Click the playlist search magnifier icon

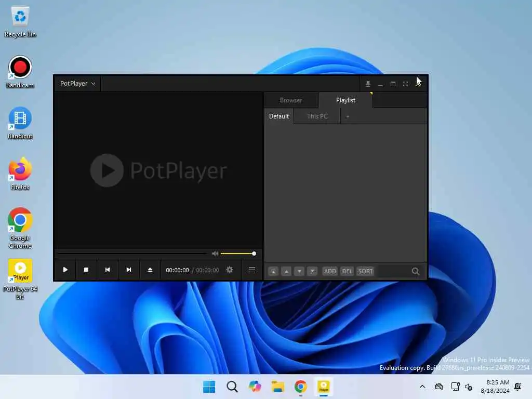415,271
